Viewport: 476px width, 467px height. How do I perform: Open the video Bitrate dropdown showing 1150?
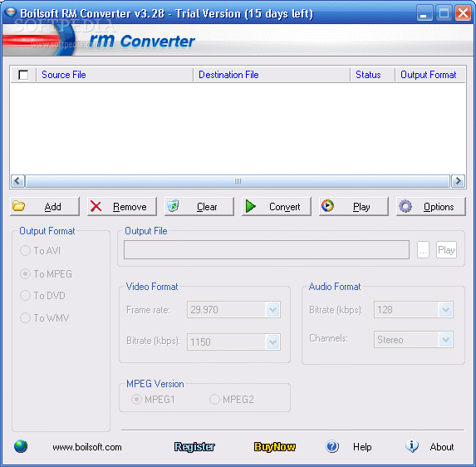(x=273, y=342)
